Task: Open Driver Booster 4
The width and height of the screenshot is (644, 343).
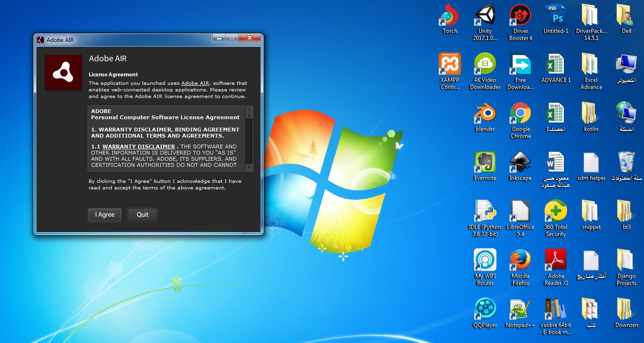Action: [x=520, y=15]
